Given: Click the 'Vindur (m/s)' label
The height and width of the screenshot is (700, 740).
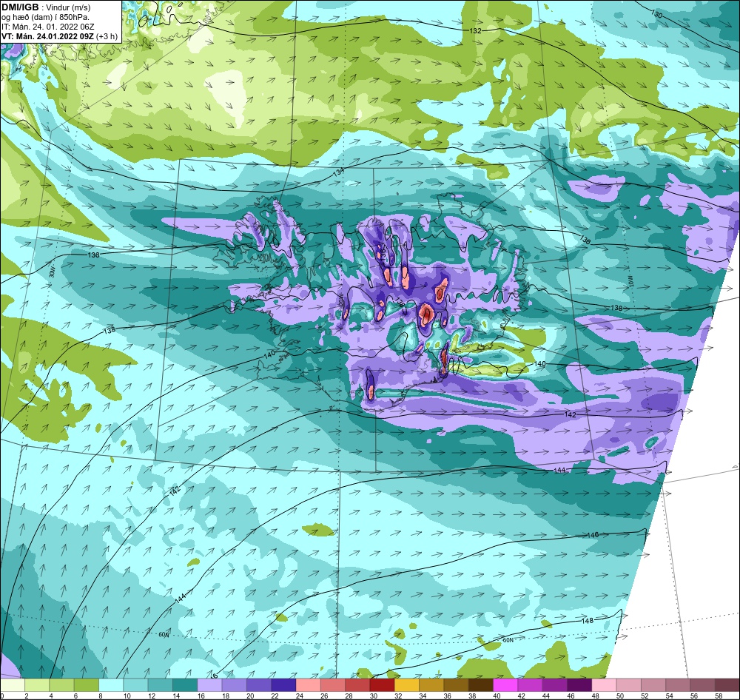Looking at the screenshot, I should pos(69,7).
